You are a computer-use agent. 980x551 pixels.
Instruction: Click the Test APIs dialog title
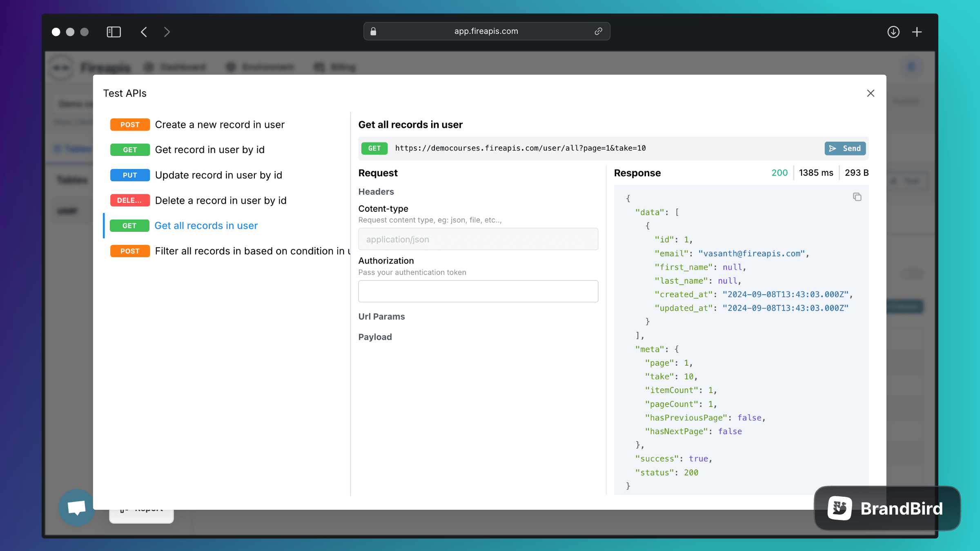pos(125,93)
